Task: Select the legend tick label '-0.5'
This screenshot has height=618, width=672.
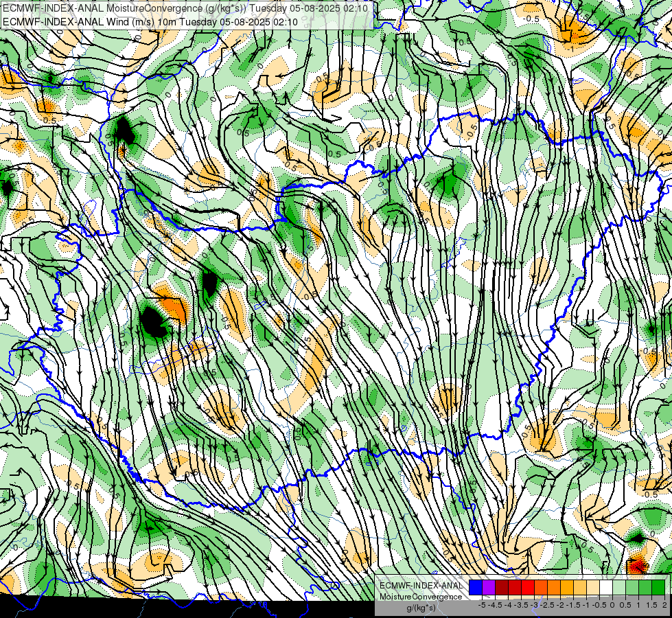Action: pos(599,605)
